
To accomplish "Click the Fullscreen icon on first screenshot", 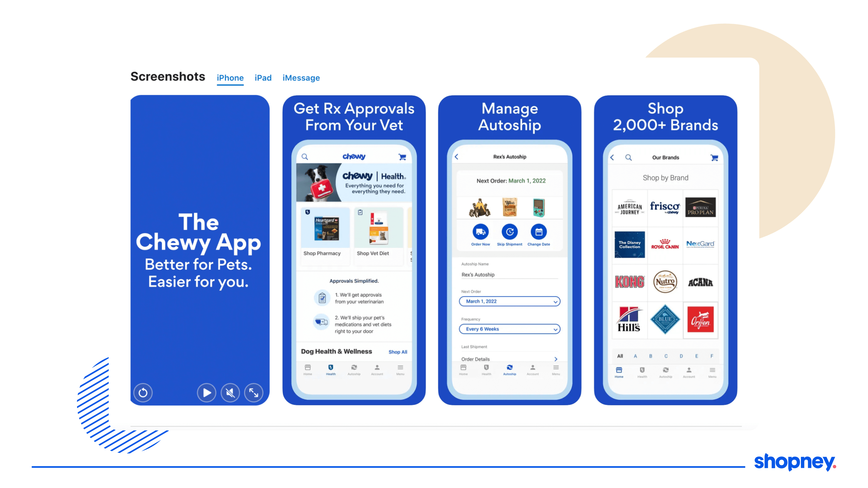I will tap(253, 391).
